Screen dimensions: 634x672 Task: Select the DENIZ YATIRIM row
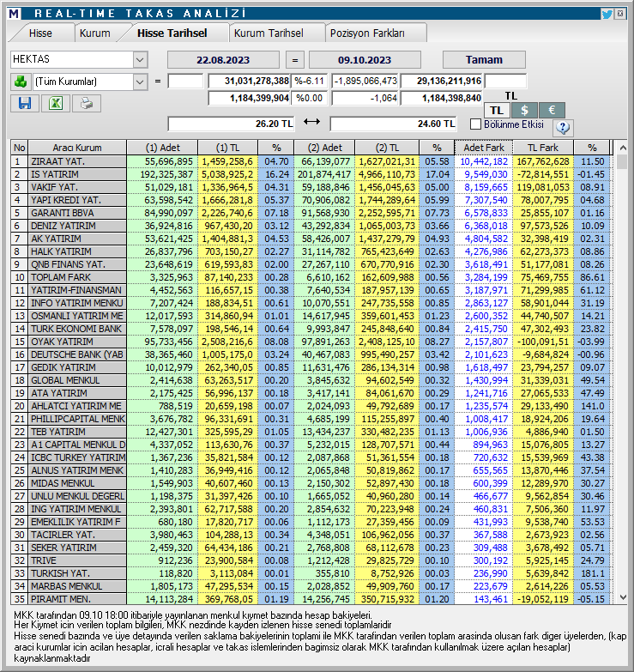pyautogui.click(x=311, y=226)
